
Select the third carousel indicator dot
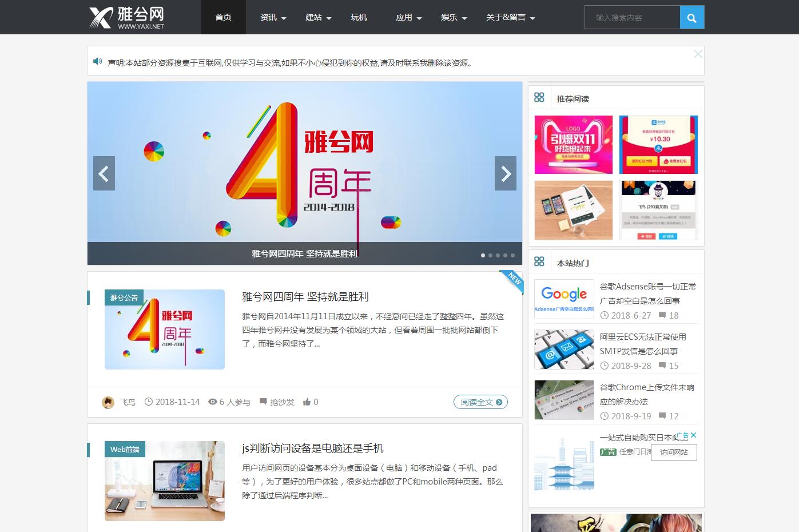pos(498,255)
